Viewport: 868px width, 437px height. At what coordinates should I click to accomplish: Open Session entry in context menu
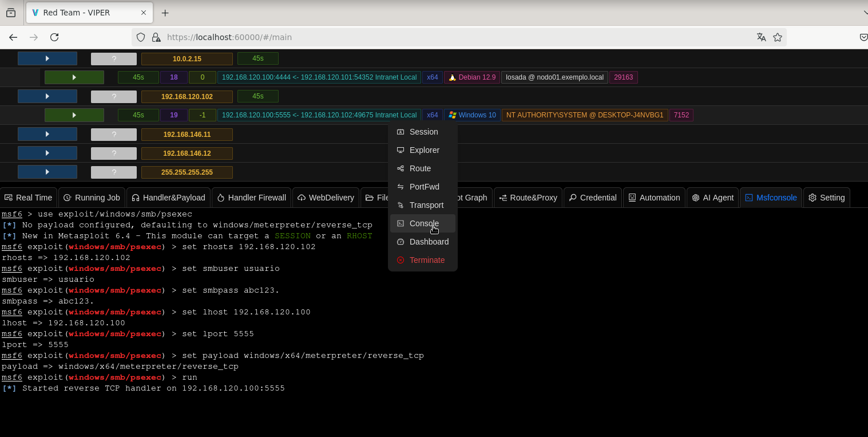click(x=423, y=132)
